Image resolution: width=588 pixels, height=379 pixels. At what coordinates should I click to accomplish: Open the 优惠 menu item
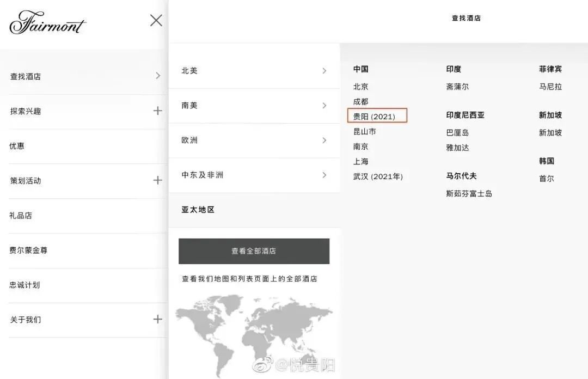[17, 146]
